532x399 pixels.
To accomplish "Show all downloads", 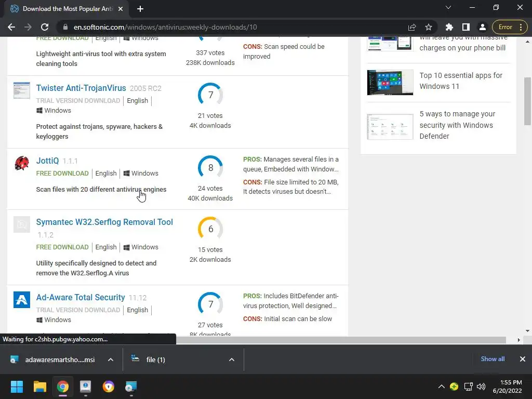I will (x=493, y=359).
